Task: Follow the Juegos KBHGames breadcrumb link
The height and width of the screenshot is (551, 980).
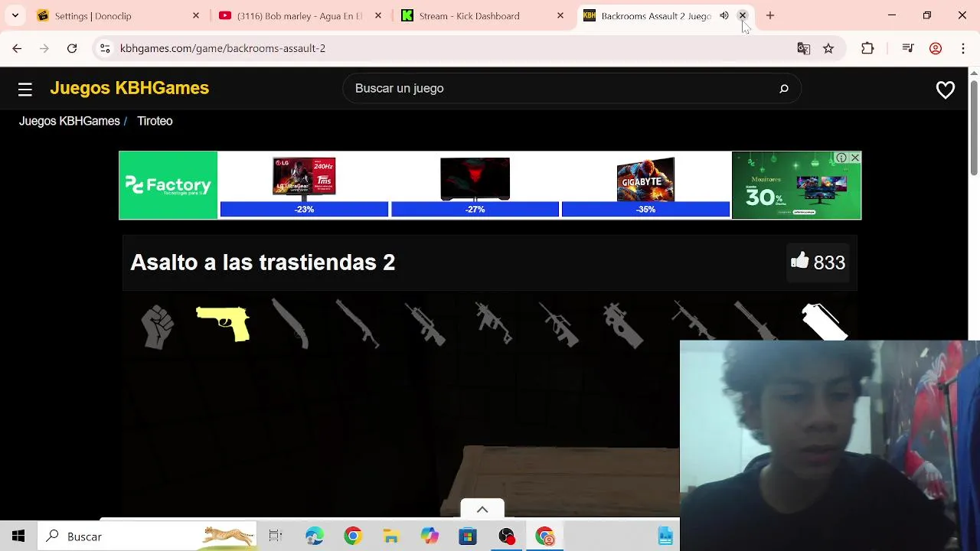Action: point(70,121)
